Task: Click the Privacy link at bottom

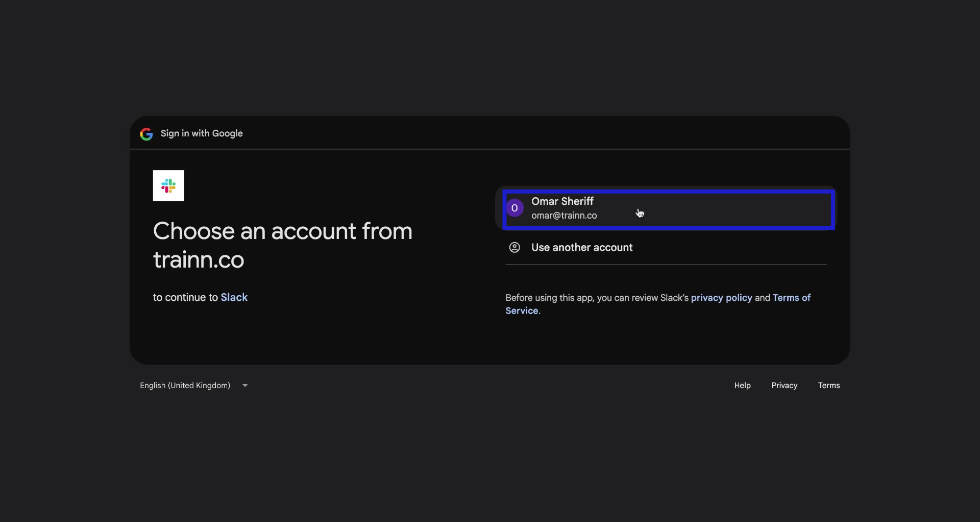Action: pos(784,385)
